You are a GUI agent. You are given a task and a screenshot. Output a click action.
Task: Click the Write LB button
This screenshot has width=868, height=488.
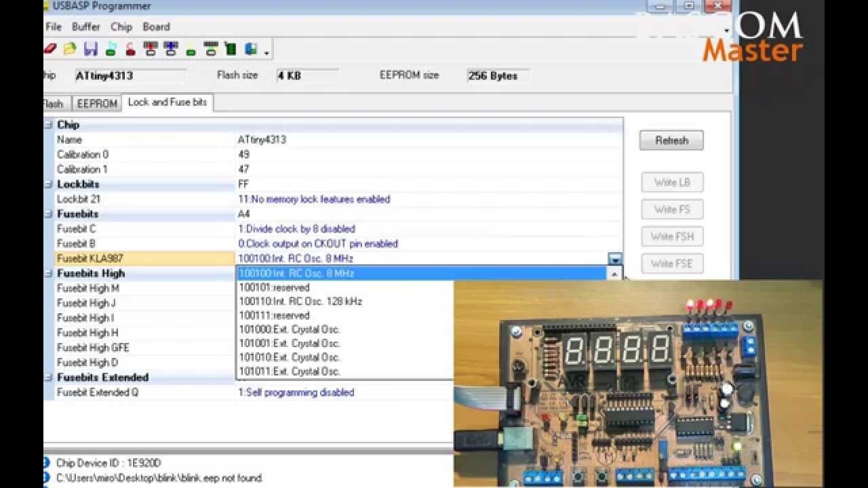tap(671, 182)
